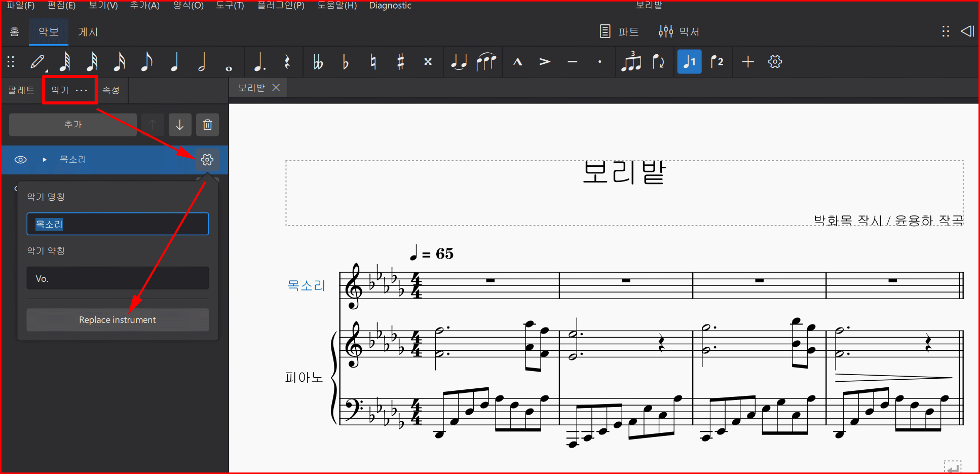Open the 편집(E) menu
Image resolution: width=980 pixels, height=474 pixels.
[61, 6]
